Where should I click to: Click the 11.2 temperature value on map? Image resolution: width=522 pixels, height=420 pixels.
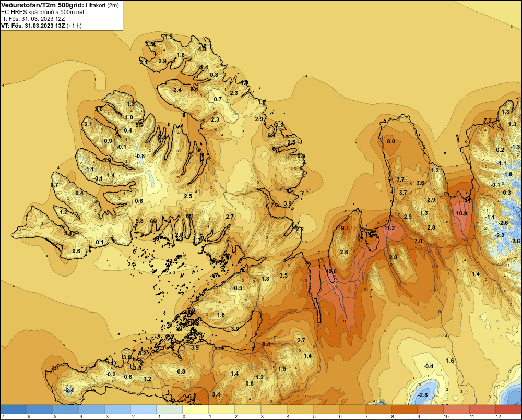389,228
